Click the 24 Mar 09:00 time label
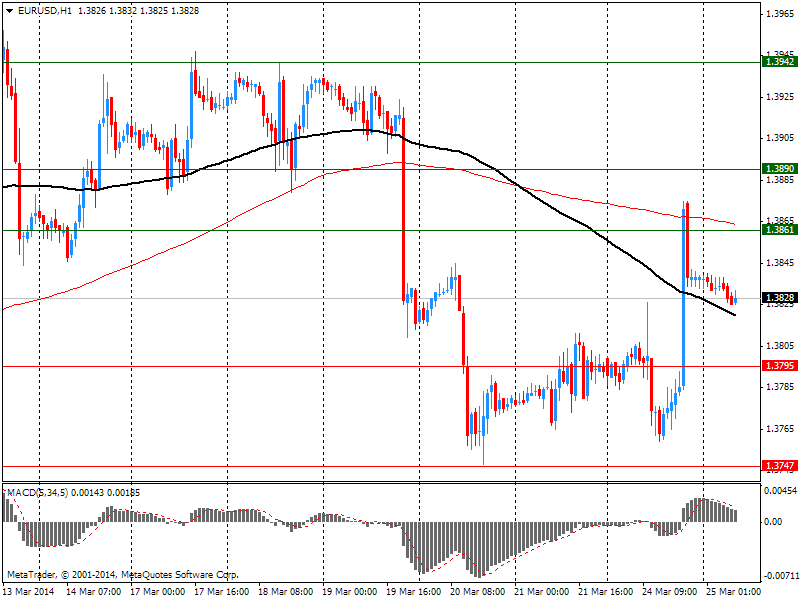The height and width of the screenshot is (600, 800). point(670,592)
